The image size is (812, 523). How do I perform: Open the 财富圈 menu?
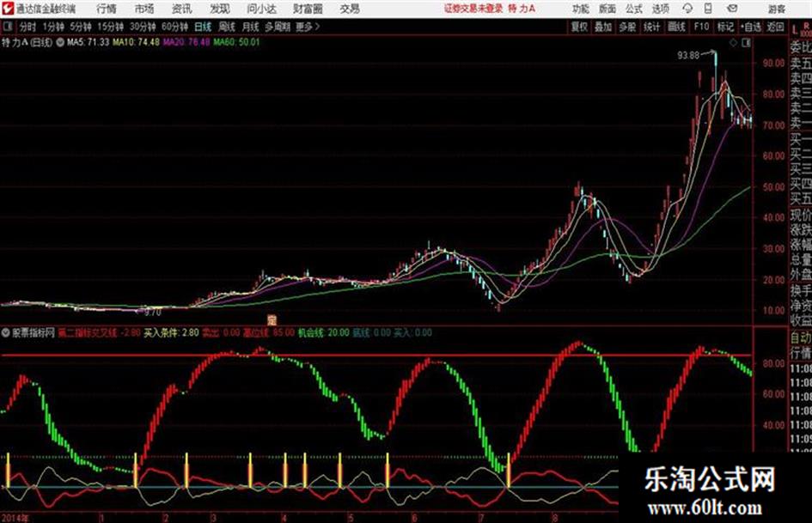[x=308, y=9]
